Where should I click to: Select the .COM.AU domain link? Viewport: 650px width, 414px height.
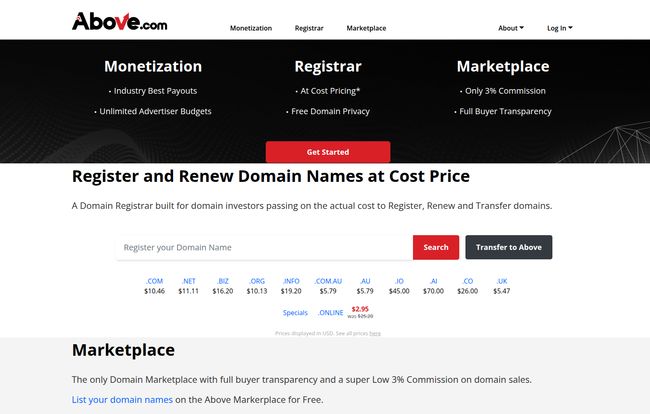pyautogui.click(x=328, y=281)
